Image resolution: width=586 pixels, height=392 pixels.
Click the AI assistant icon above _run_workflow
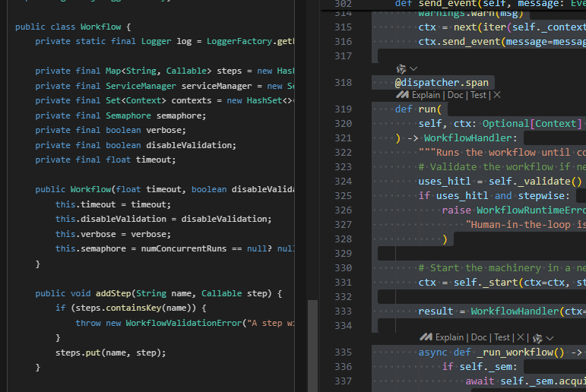537,337
